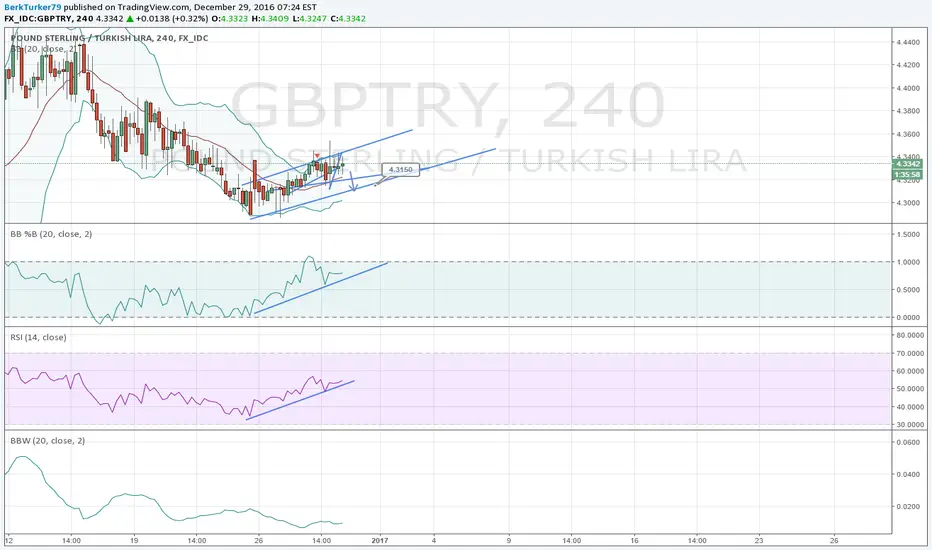
Task: Click the 4.3600 price axis label
Action: (908, 134)
